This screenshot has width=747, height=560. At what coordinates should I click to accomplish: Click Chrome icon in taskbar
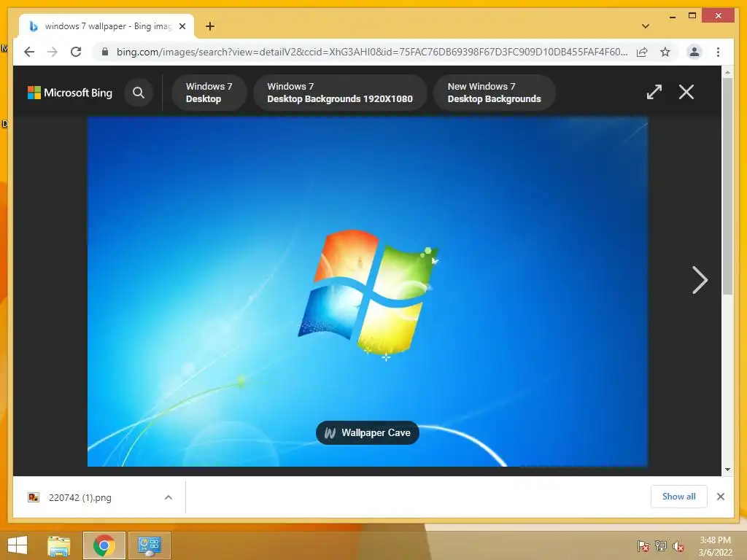click(104, 545)
